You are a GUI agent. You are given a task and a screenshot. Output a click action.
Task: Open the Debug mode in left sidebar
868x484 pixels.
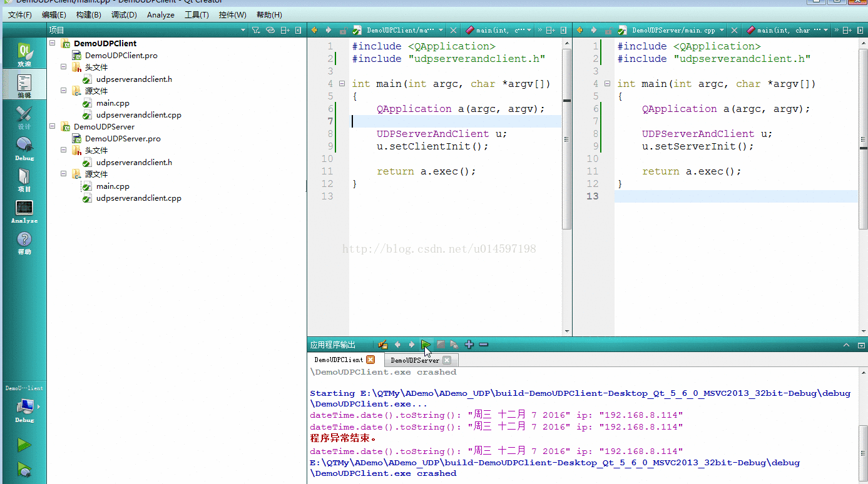click(x=24, y=148)
